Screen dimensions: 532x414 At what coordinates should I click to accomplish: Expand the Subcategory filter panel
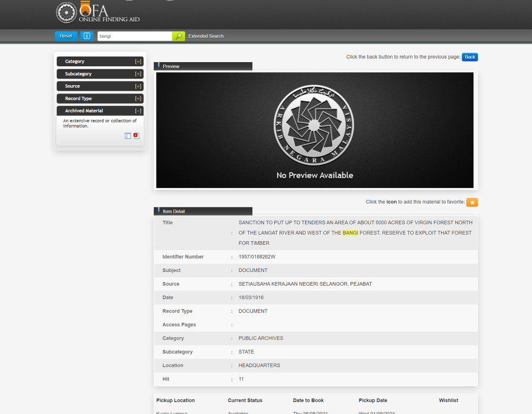click(x=138, y=74)
